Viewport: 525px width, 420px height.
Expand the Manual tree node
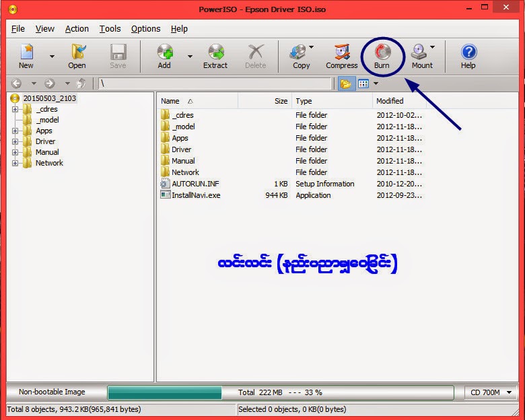(15, 152)
